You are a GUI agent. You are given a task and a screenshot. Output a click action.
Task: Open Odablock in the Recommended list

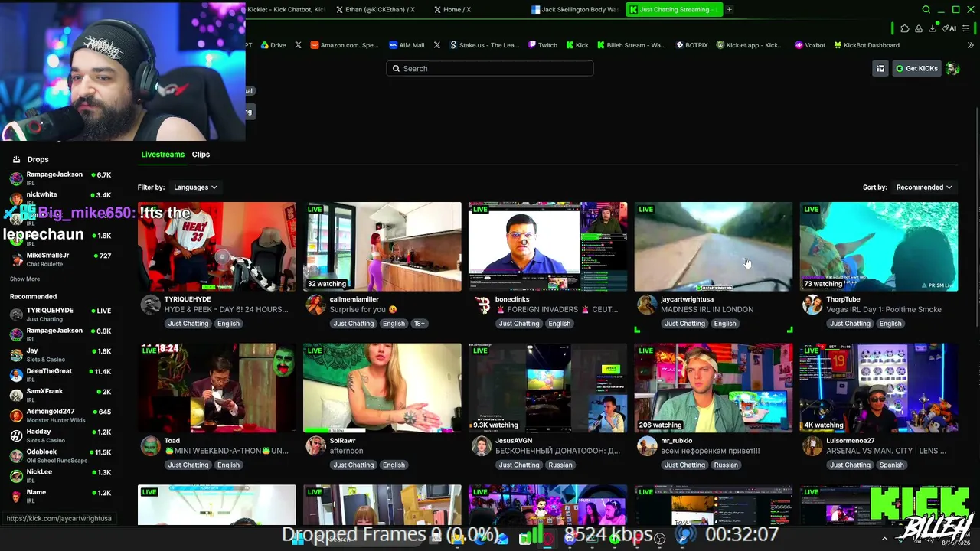pos(60,455)
